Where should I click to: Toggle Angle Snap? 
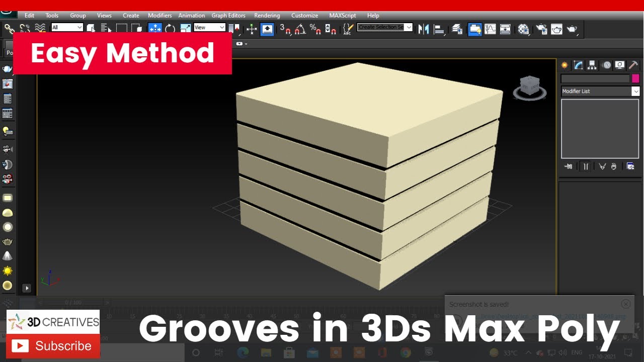[x=300, y=29]
